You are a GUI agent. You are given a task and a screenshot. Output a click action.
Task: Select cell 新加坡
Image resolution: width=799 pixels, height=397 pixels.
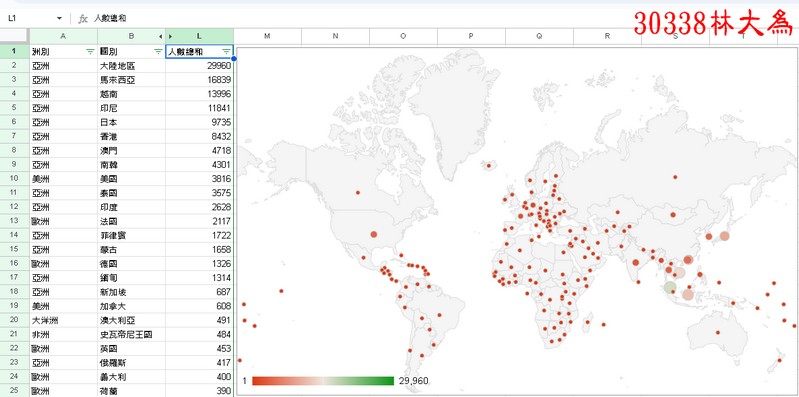pyautogui.click(x=131, y=292)
